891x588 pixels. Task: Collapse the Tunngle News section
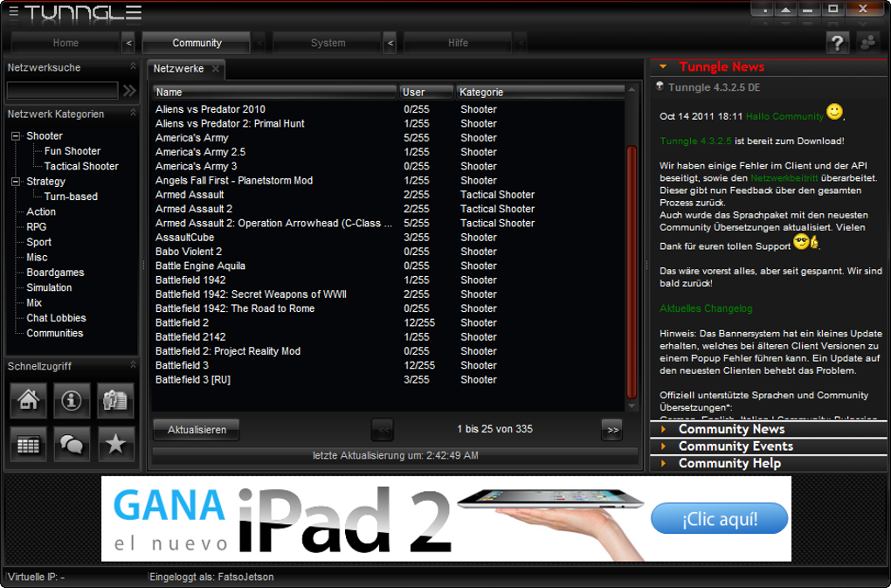pyautogui.click(x=662, y=66)
